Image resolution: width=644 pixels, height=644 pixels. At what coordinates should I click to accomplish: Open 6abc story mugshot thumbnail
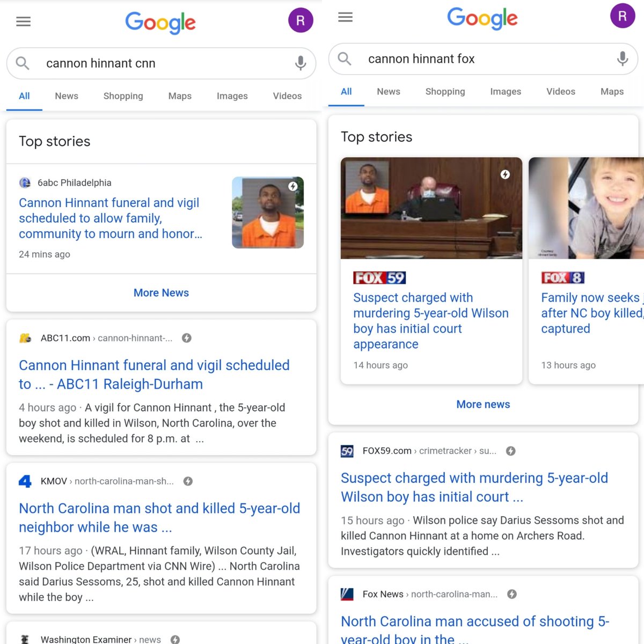[268, 213]
